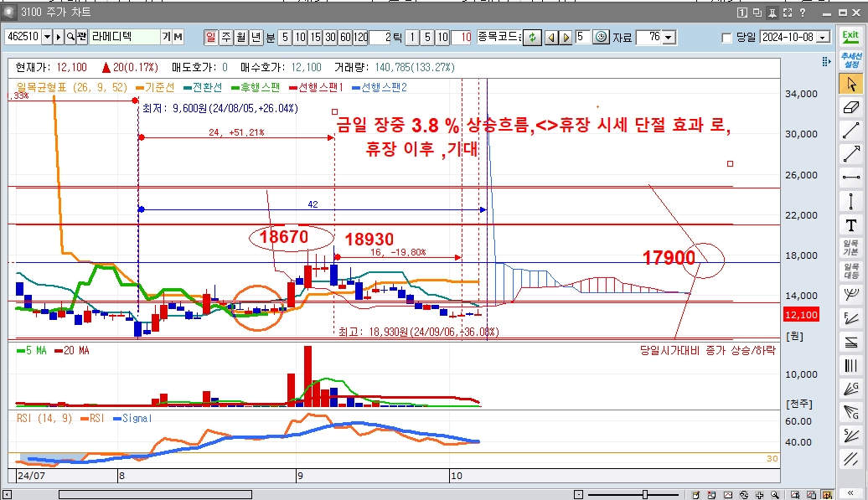The width and height of the screenshot is (868, 500).
Task: Click the dotted grid icon near chart top-right
Action: (x=826, y=61)
